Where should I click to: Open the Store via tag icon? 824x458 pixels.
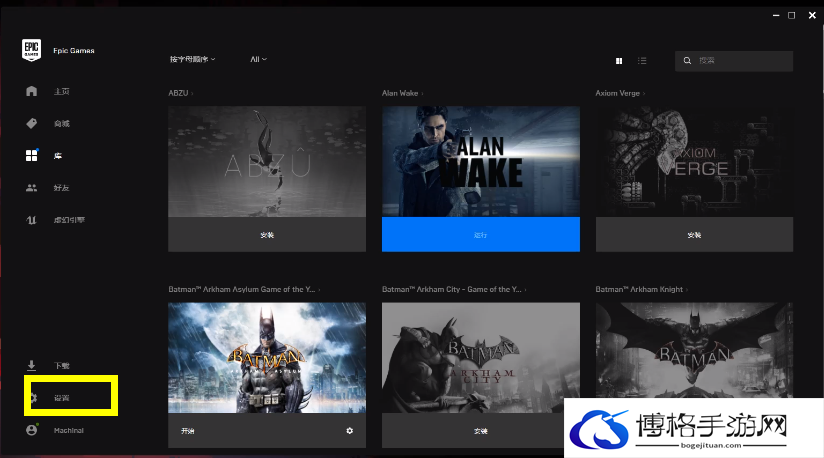pyautogui.click(x=32, y=123)
